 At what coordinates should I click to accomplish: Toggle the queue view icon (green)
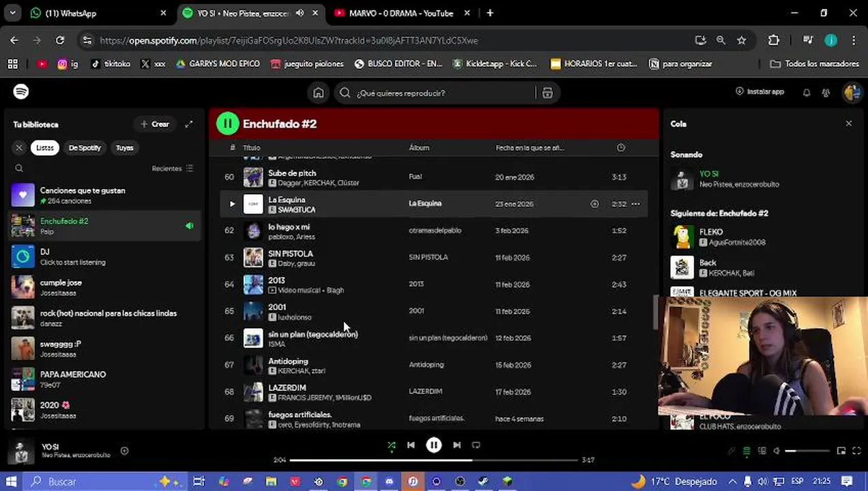coord(747,451)
